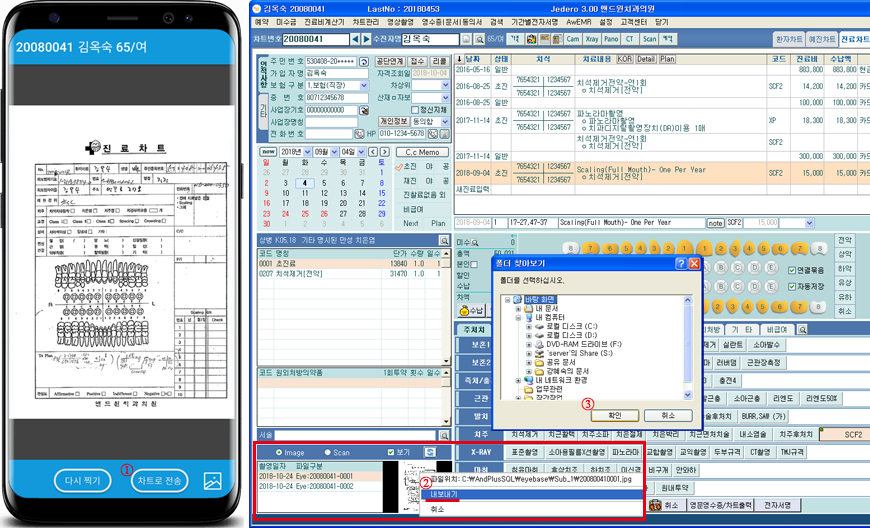Go to previous chart number arrow

(x=355, y=39)
